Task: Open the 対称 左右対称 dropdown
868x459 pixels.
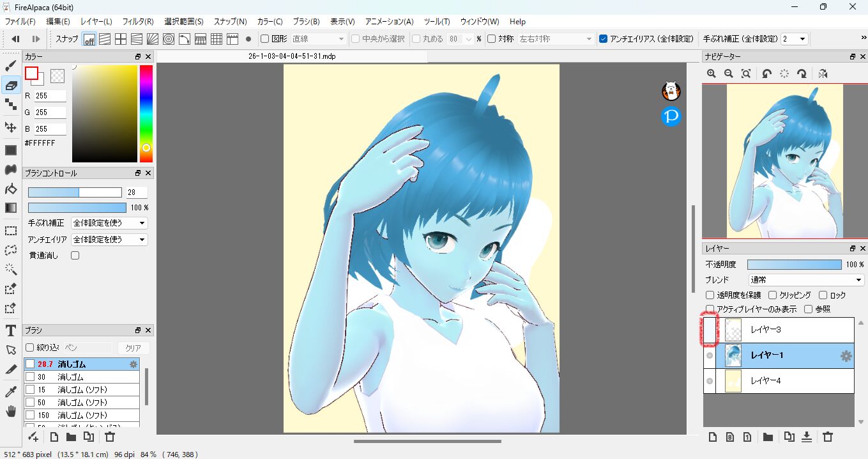Action: click(x=555, y=39)
